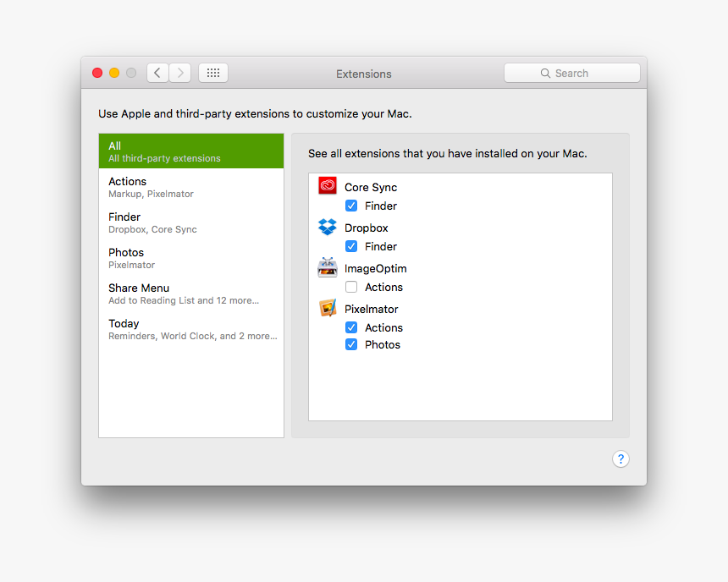Close the Extensions window with red button
Screen dimensions: 728x582
click(97, 73)
